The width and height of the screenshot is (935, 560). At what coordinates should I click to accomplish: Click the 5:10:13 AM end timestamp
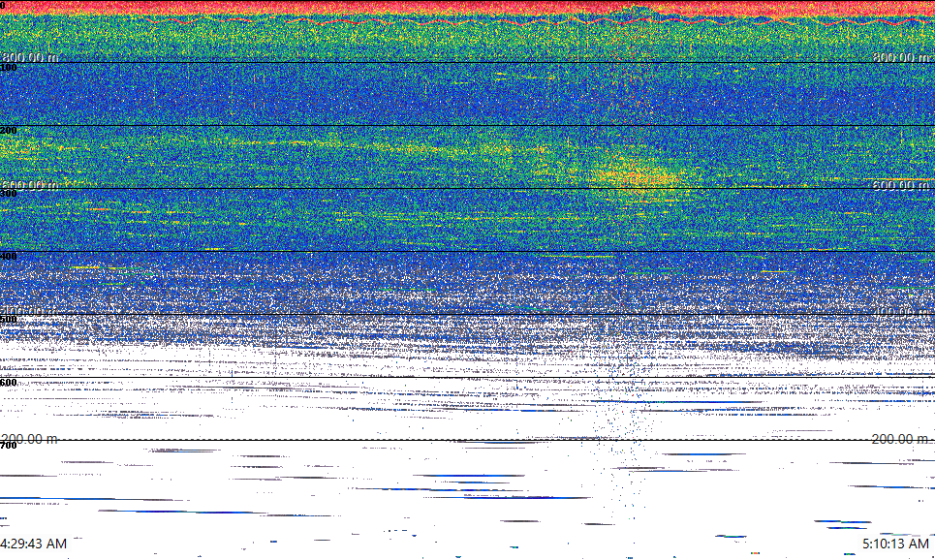pos(895,544)
